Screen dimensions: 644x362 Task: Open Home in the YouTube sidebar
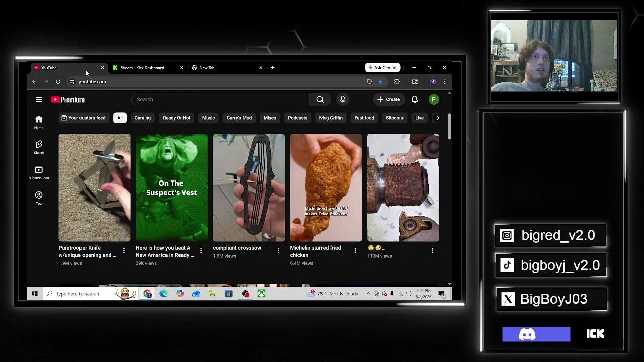(39, 122)
